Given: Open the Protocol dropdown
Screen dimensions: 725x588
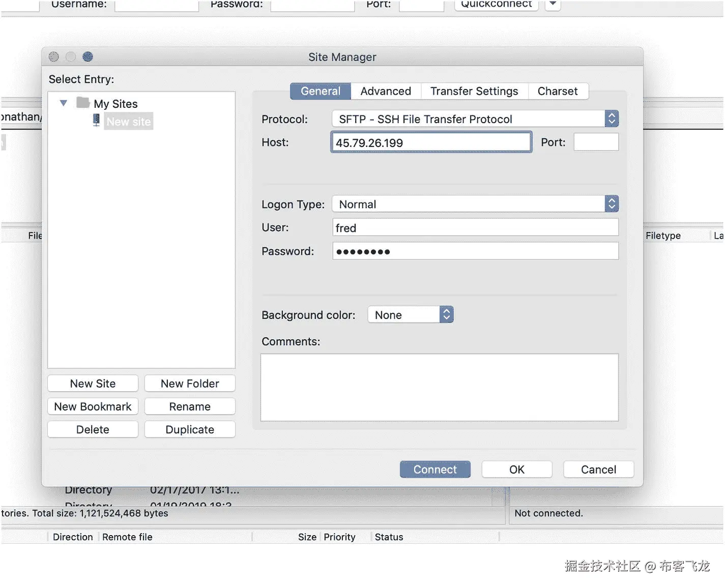Looking at the screenshot, I should (475, 119).
